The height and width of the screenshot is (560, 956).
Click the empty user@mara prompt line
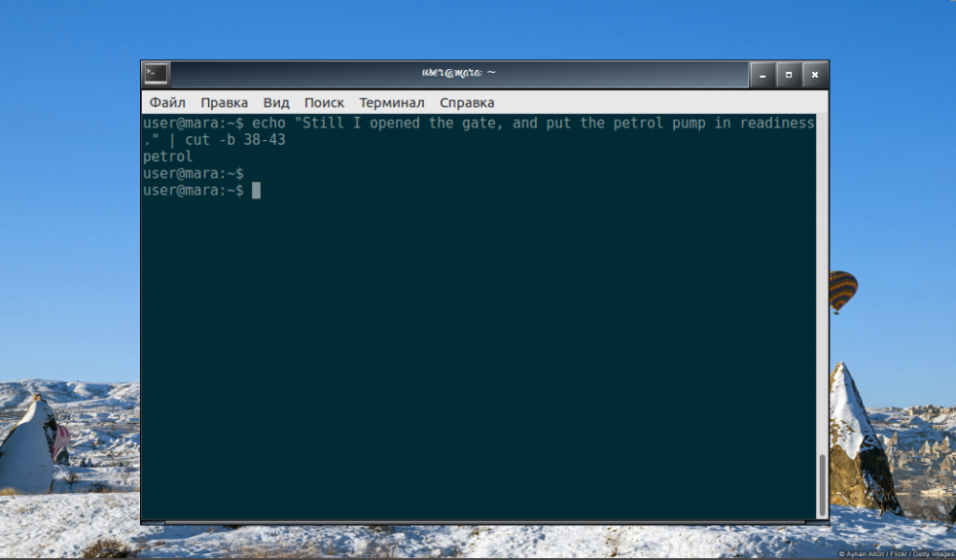point(194,173)
